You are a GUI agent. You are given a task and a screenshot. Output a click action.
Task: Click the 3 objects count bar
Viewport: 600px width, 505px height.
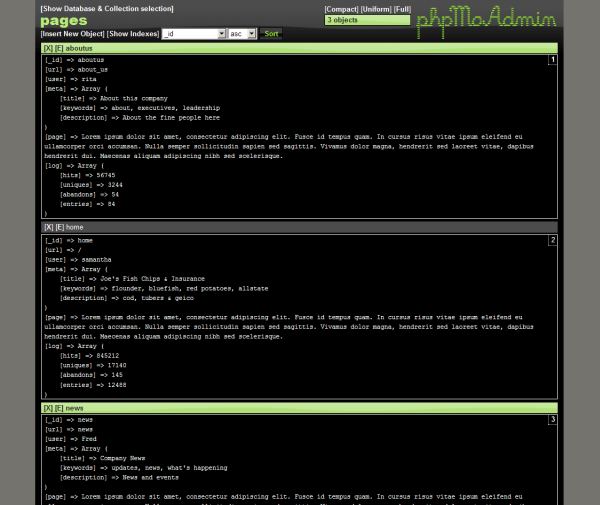click(x=367, y=20)
